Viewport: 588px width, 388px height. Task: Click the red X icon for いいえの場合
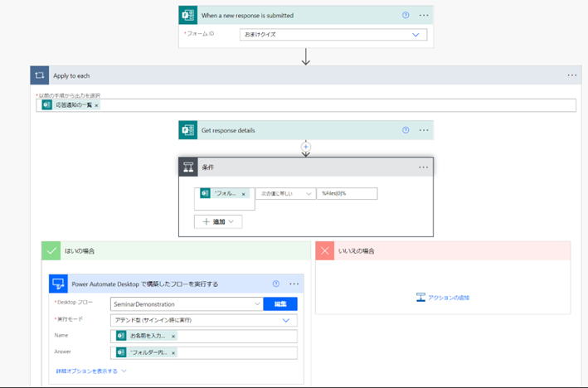(x=325, y=251)
